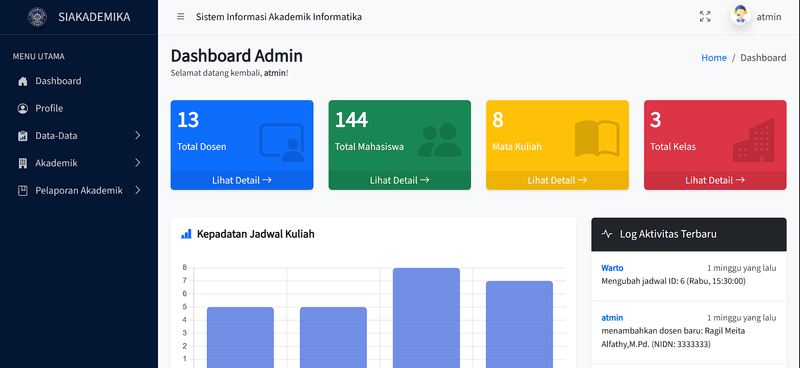Open Lihat Detail on Total Dosen card
Image resolution: width=800 pixels, height=368 pixels.
point(242,180)
